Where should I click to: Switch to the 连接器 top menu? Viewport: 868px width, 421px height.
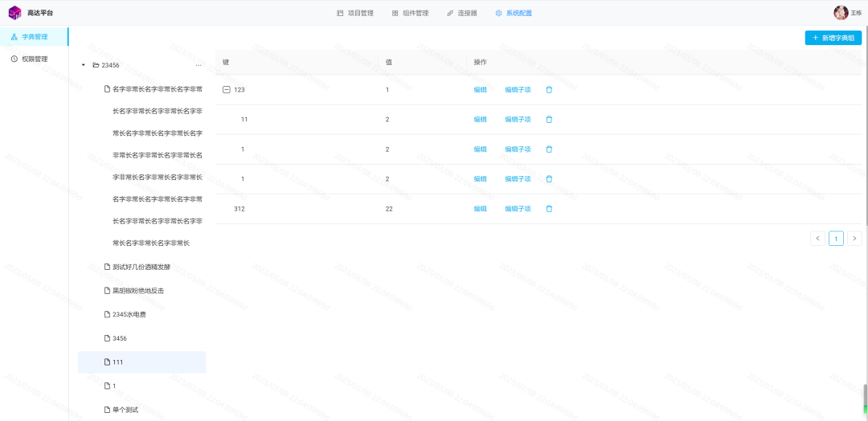pos(461,13)
